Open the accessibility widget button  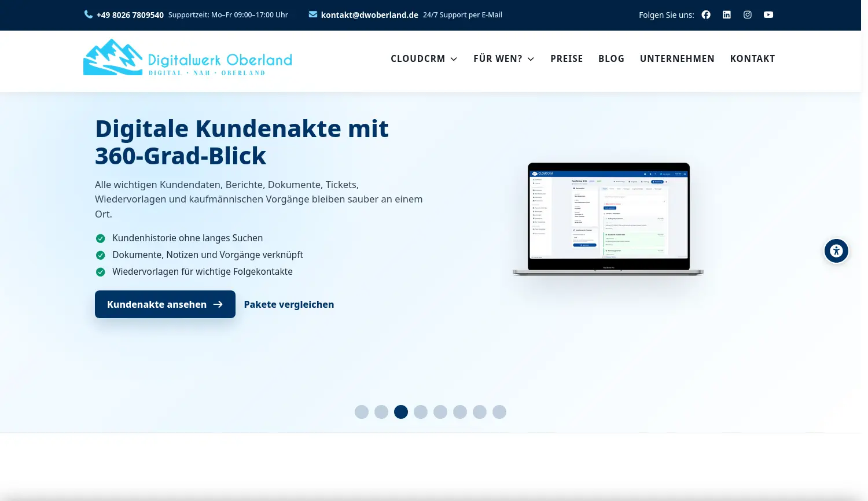[836, 251]
